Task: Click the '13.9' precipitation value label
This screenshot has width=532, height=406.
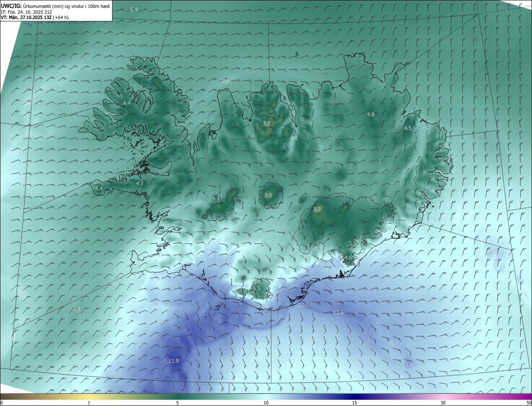Action: pyautogui.click(x=173, y=361)
